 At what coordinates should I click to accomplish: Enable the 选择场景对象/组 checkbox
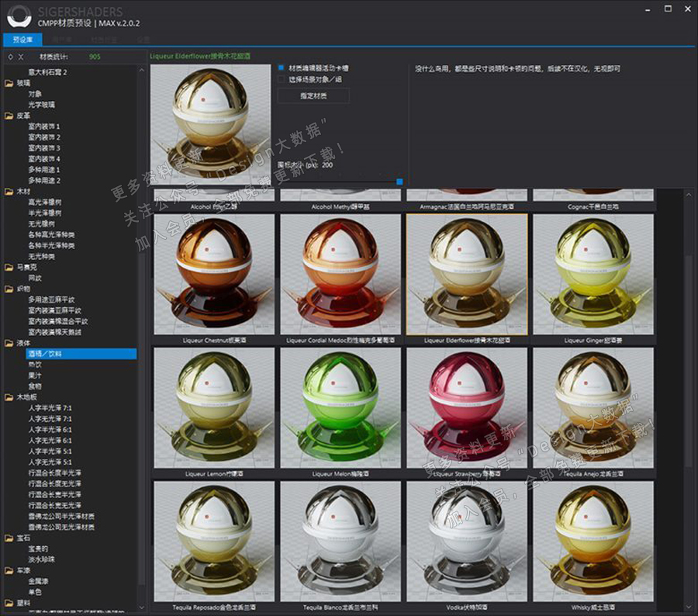pyautogui.click(x=282, y=78)
